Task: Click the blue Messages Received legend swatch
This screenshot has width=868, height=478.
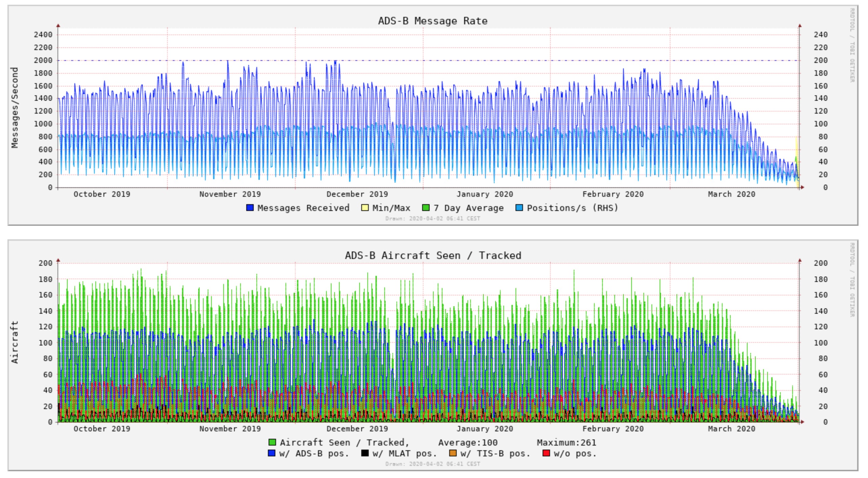Action: [x=250, y=208]
